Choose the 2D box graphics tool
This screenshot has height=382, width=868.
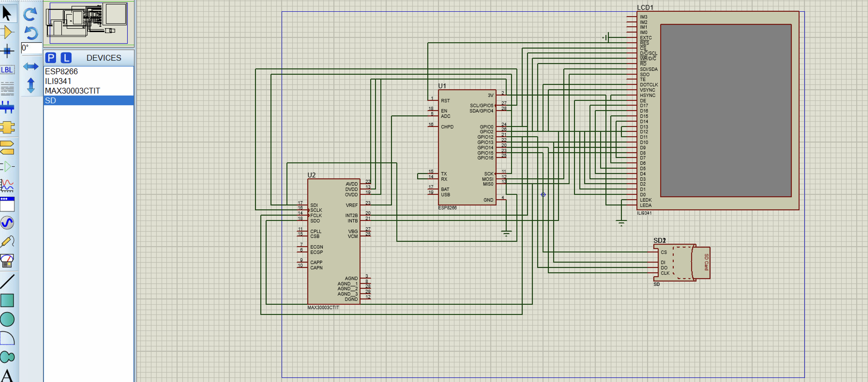(7, 300)
